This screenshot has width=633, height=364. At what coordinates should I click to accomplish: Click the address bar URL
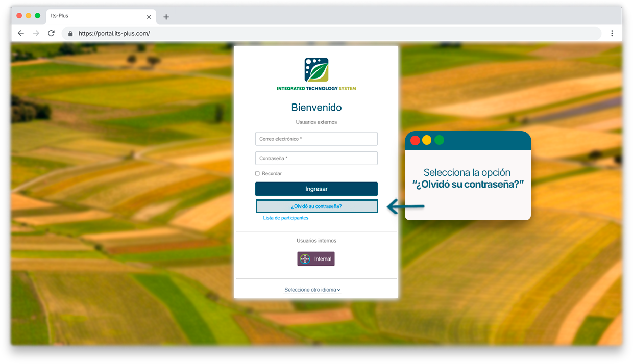pyautogui.click(x=114, y=34)
